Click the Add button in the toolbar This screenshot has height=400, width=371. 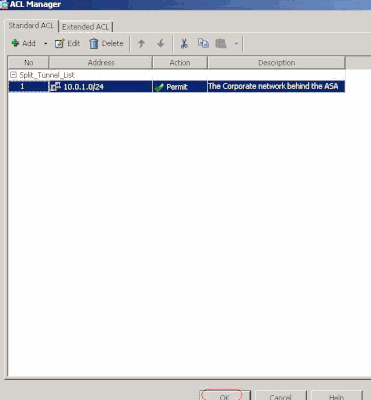pyautogui.click(x=23, y=43)
